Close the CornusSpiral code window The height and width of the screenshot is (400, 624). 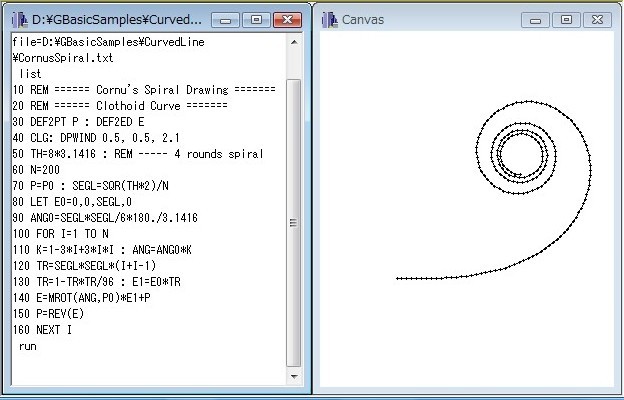coord(287,20)
